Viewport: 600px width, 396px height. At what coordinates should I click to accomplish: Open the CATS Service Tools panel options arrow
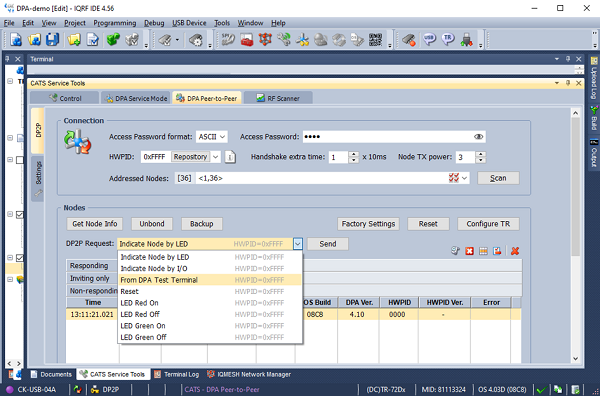click(557, 83)
